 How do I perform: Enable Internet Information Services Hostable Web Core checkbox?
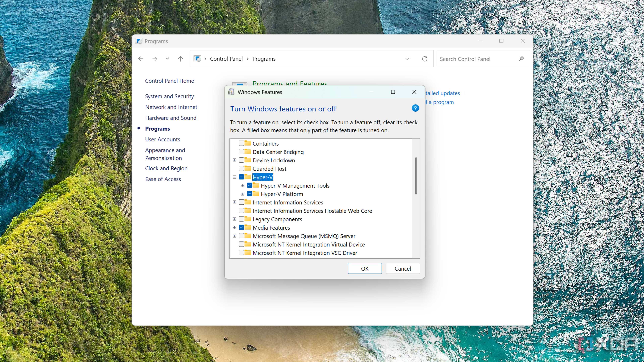[241, 211]
